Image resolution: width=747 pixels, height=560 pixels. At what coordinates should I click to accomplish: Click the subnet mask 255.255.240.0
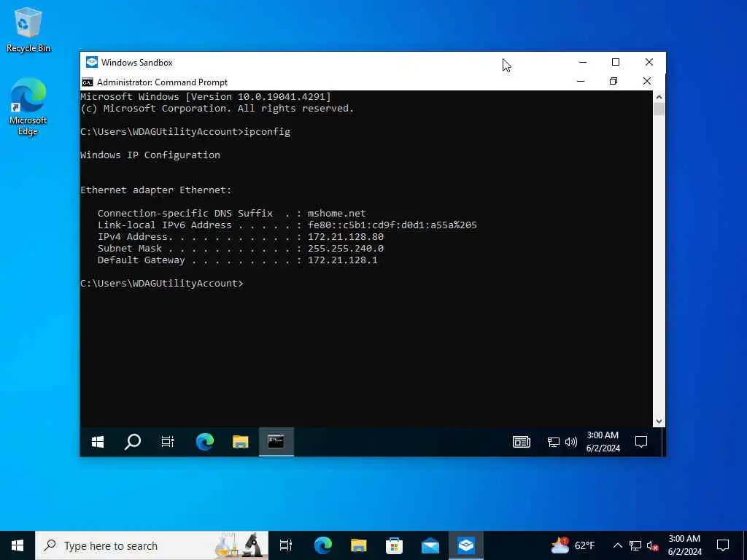(345, 249)
